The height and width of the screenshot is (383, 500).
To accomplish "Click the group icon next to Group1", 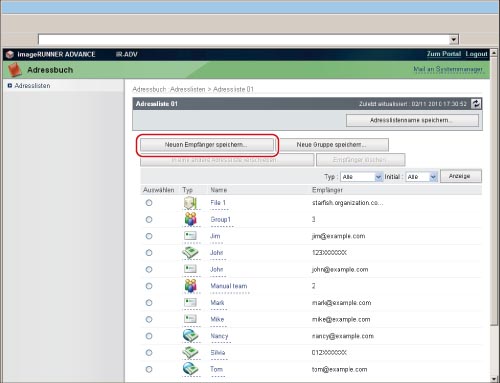I will (x=190, y=219).
